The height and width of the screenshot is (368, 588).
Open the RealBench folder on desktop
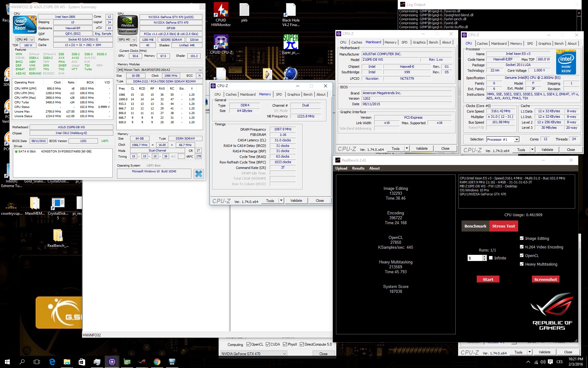pyautogui.click(x=58, y=238)
